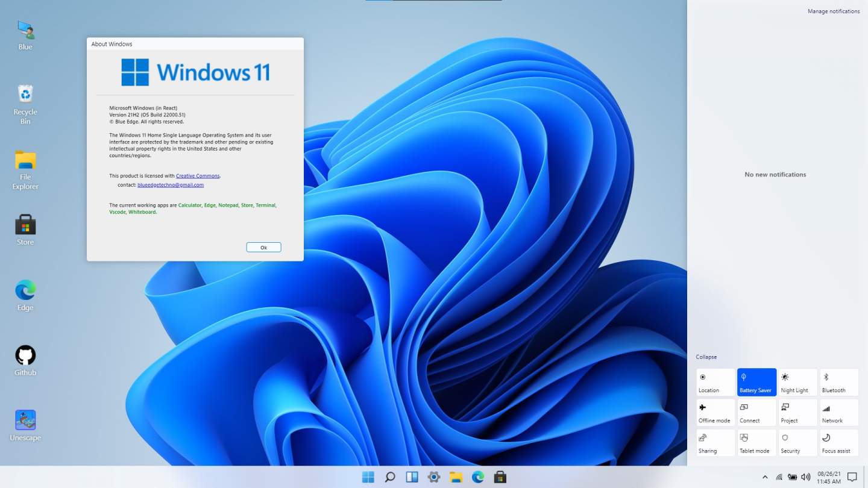Collapse the quick settings panel
Viewport: 868px width, 488px height.
(x=706, y=357)
